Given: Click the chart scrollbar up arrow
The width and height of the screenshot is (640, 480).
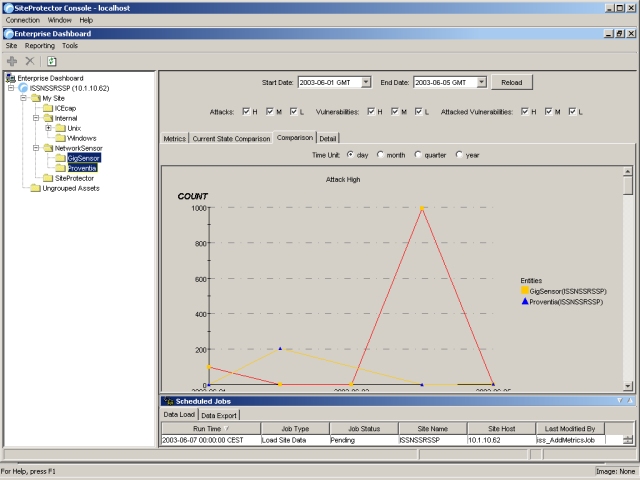Looking at the screenshot, I should [628, 171].
